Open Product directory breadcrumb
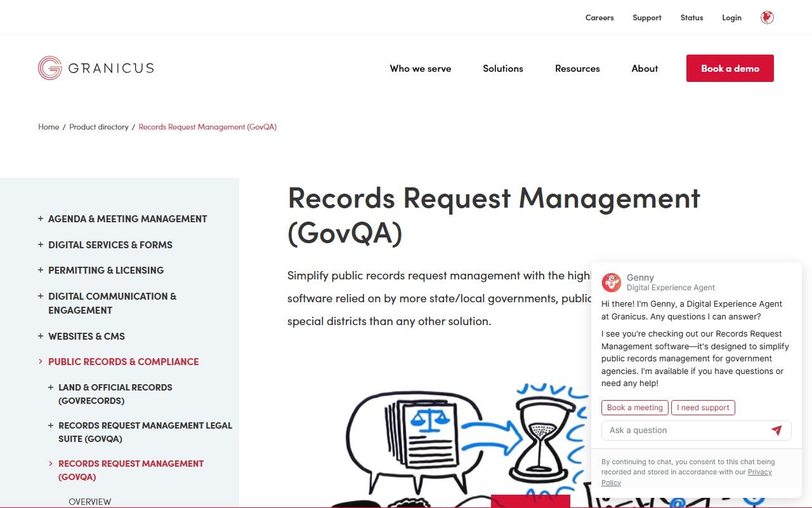 99,127
